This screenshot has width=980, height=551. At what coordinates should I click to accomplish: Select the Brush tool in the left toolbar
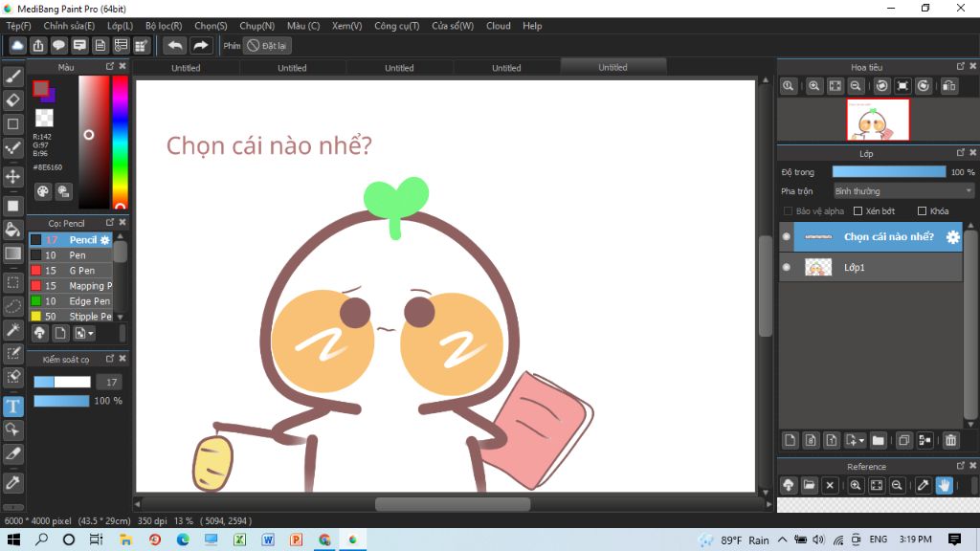click(x=13, y=77)
